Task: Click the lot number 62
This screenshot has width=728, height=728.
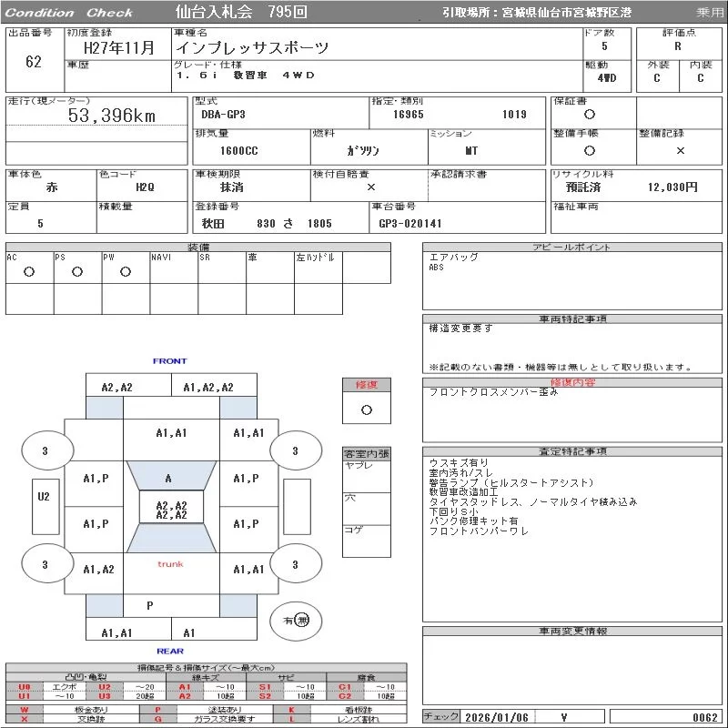Action: coord(34,62)
